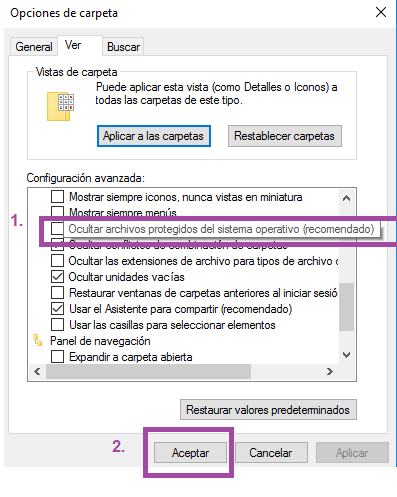Click the horizontal scroll right arrow

pyautogui.click(x=330, y=371)
